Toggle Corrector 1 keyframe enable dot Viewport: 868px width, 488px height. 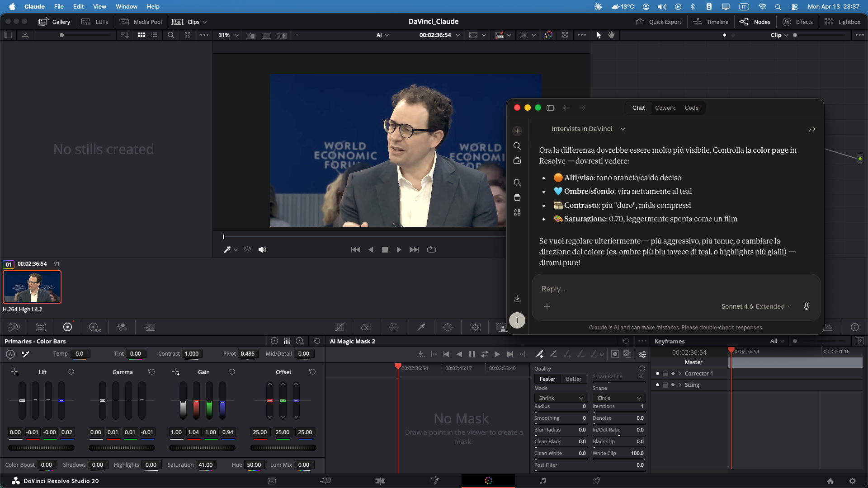point(657,374)
